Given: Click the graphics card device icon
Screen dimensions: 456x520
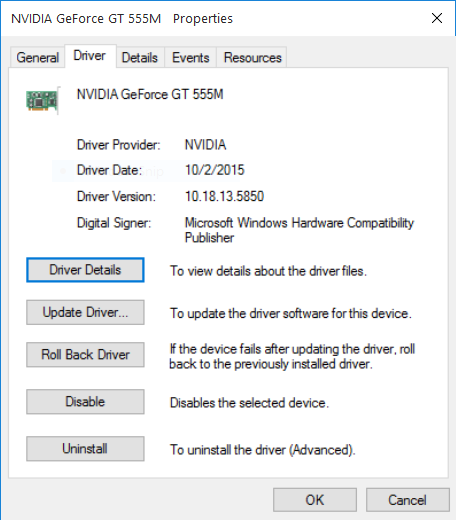Looking at the screenshot, I should pos(43,100).
